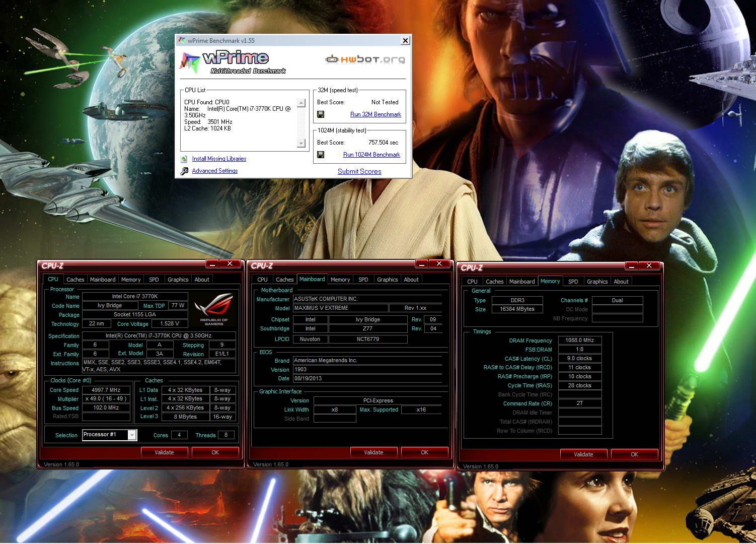Click the Core Speed 4997.7 MHz field
This screenshot has height=544, width=756.
pos(106,390)
